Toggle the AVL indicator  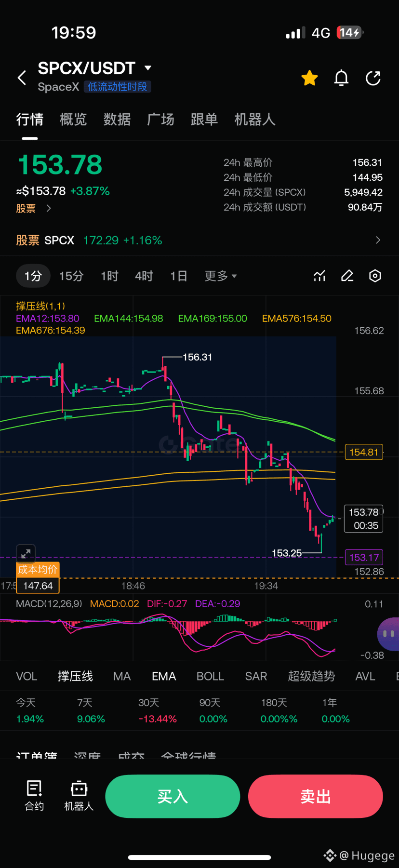coord(365,676)
